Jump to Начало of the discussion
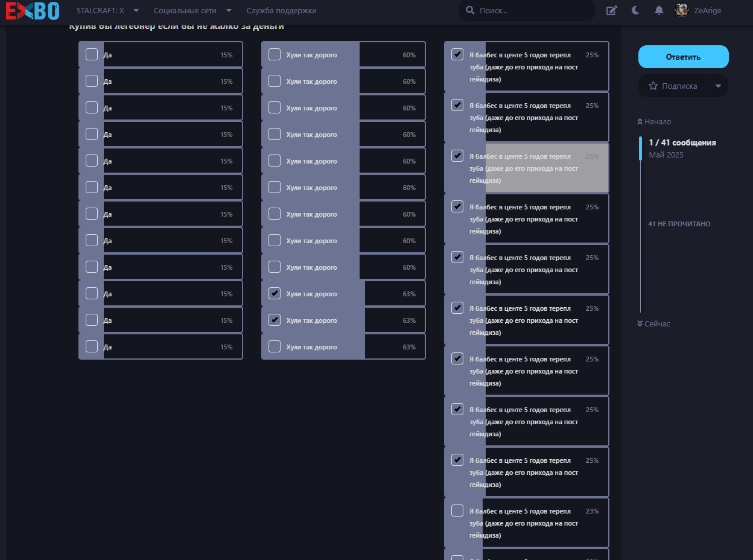The image size is (753, 560). 654,122
